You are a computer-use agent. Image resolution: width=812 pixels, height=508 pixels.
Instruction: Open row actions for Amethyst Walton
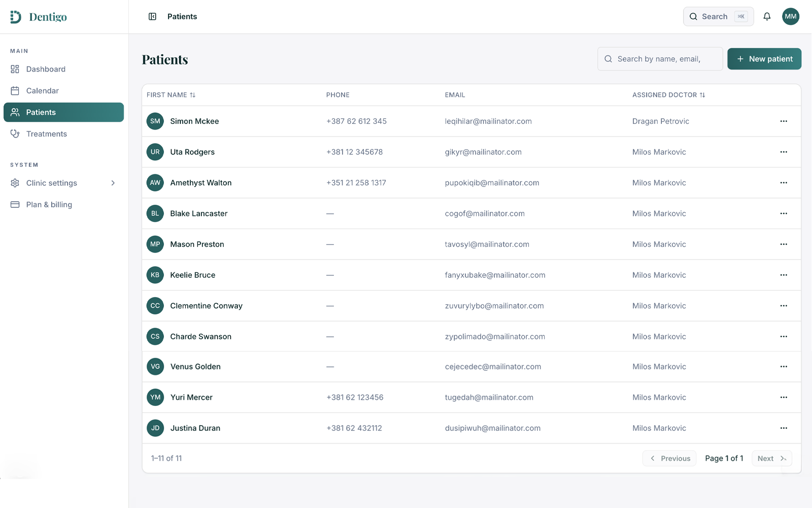click(x=784, y=183)
